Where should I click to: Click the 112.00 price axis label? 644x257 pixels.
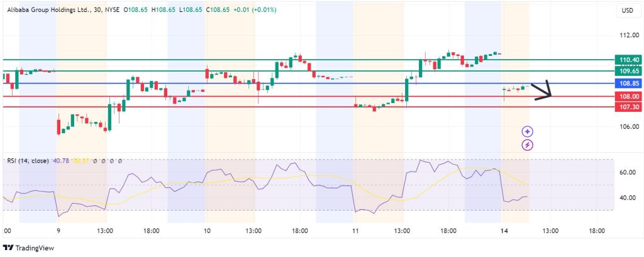click(x=629, y=35)
